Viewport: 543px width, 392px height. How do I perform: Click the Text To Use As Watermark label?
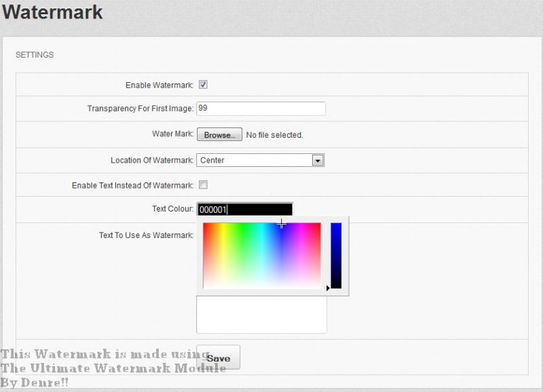pos(146,235)
